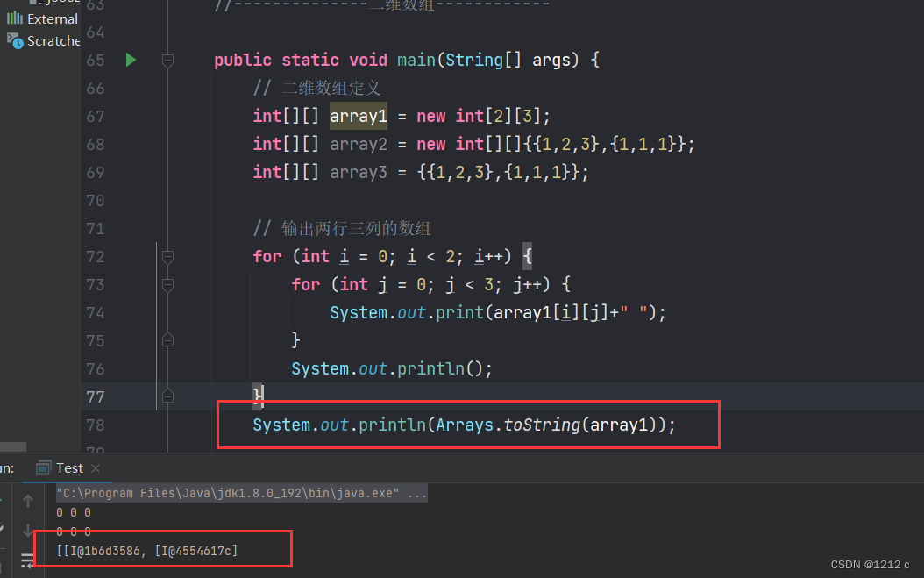This screenshot has height=578, width=924.
Task: Click String in the main method signature
Action: click(x=474, y=61)
